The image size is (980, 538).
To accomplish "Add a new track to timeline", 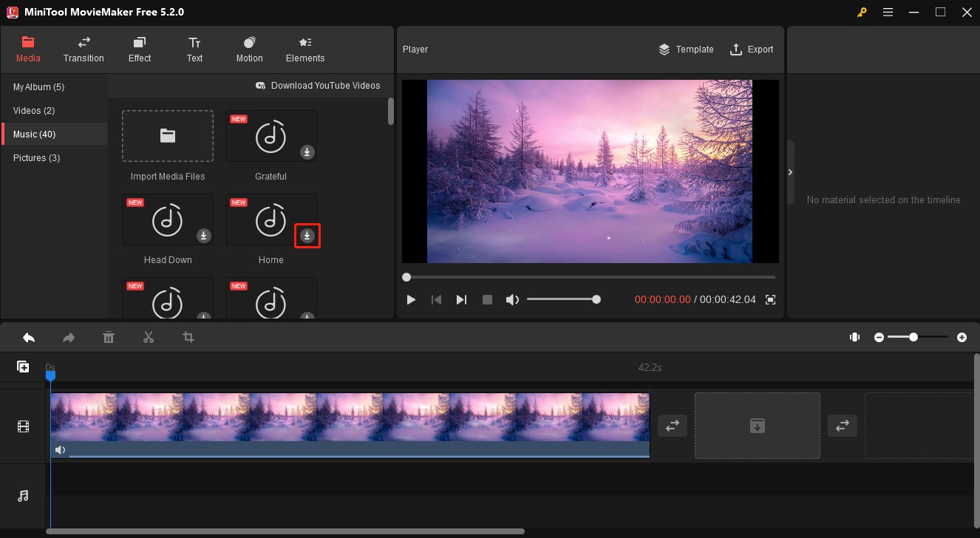I will pos(23,367).
